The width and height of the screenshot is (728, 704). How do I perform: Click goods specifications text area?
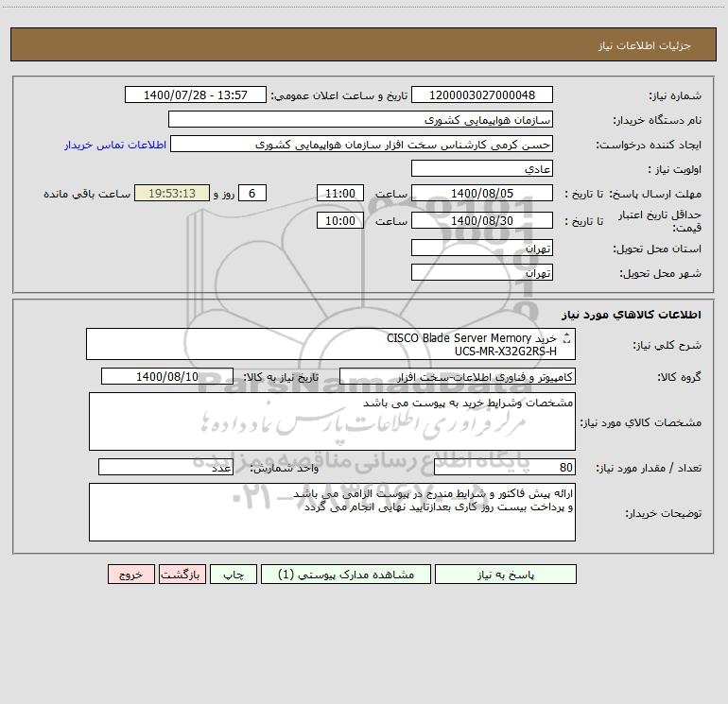point(332,421)
